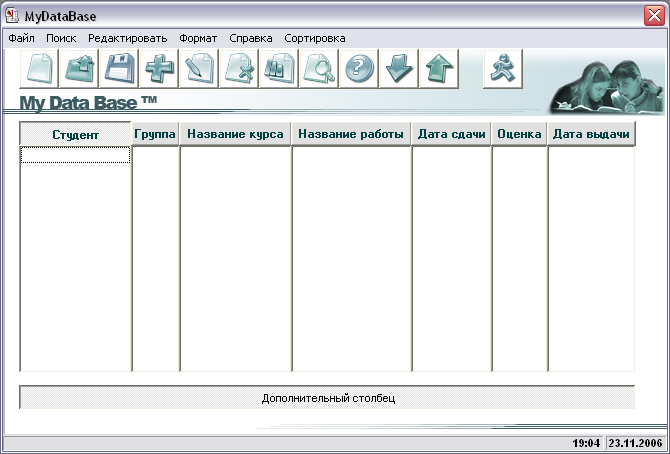Open the Сортировка menu
The width and height of the screenshot is (670, 454).
pyautogui.click(x=314, y=38)
